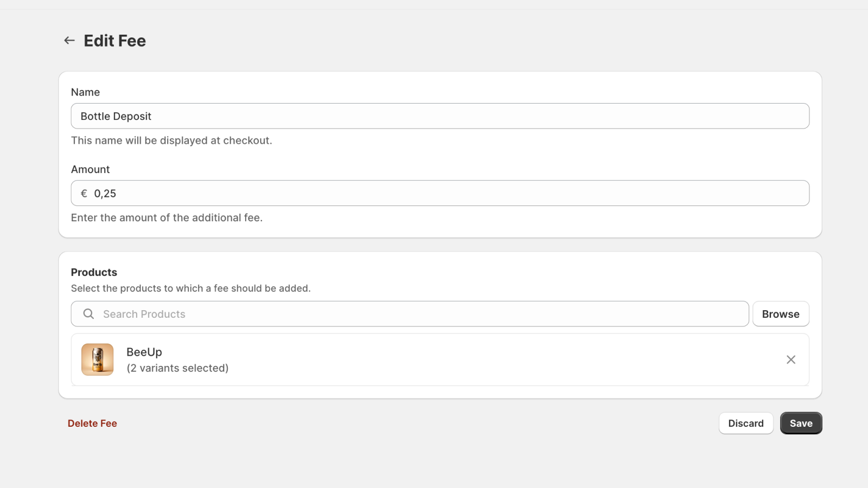Save the Bottle Deposit fee

coord(801,423)
